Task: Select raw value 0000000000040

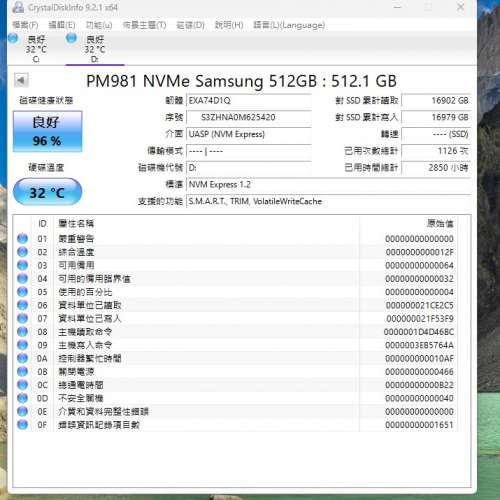Action: pyautogui.click(x=419, y=399)
